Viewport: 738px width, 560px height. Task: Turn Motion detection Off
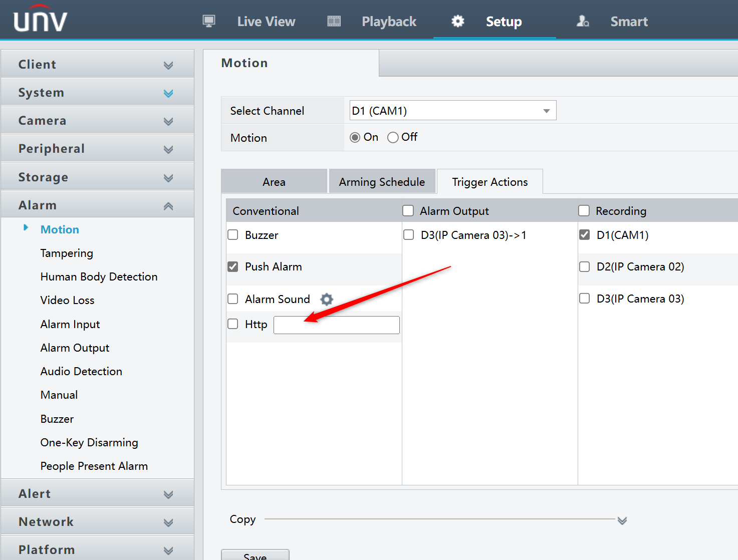coord(393,137)
